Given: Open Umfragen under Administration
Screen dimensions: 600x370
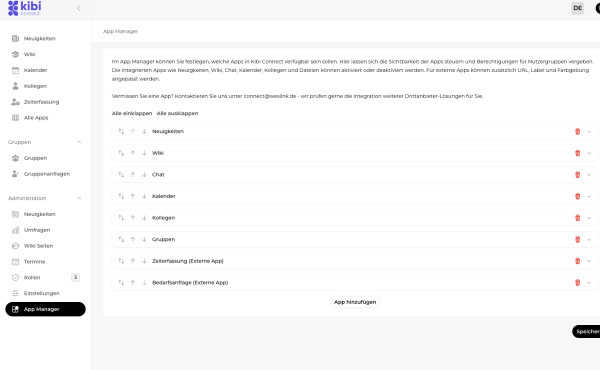Looking at the screenshot, I should 45,230.
